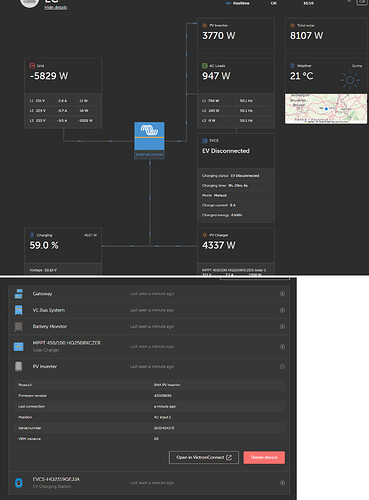
Task: Click the 3770 W PV inverter value
Action: 219,36
